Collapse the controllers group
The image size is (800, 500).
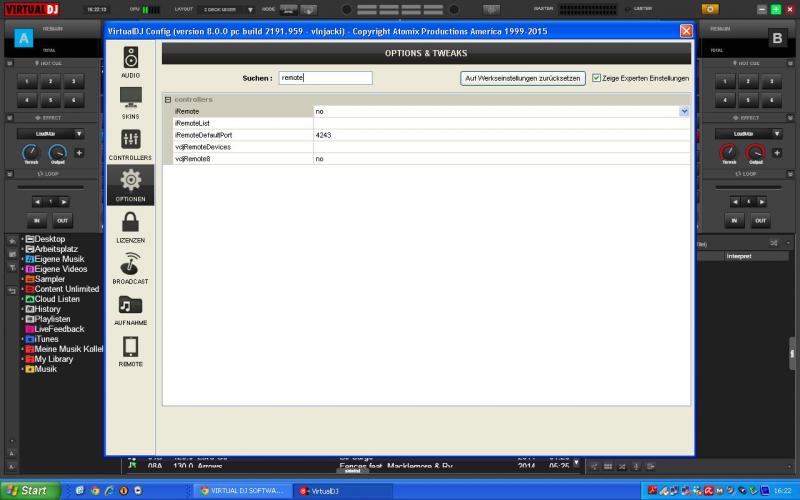(x=168, y=99)
